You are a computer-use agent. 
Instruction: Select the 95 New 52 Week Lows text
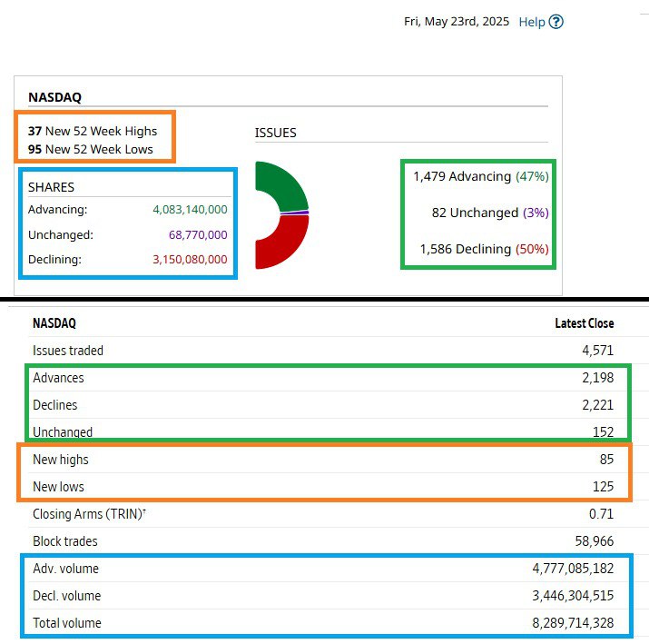tap(91, 149)
